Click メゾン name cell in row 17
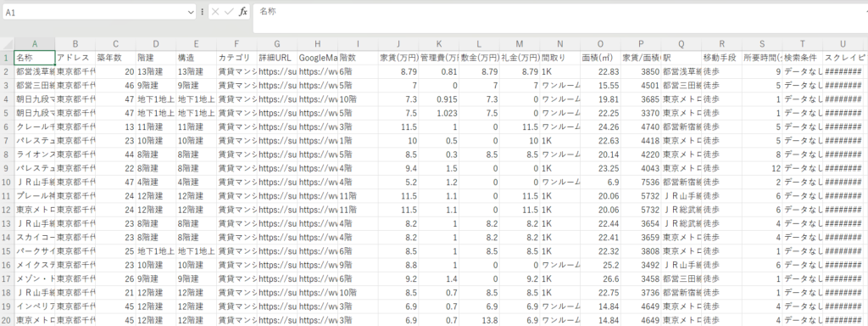Screen dimensions: 868x326 coord(34,278)
